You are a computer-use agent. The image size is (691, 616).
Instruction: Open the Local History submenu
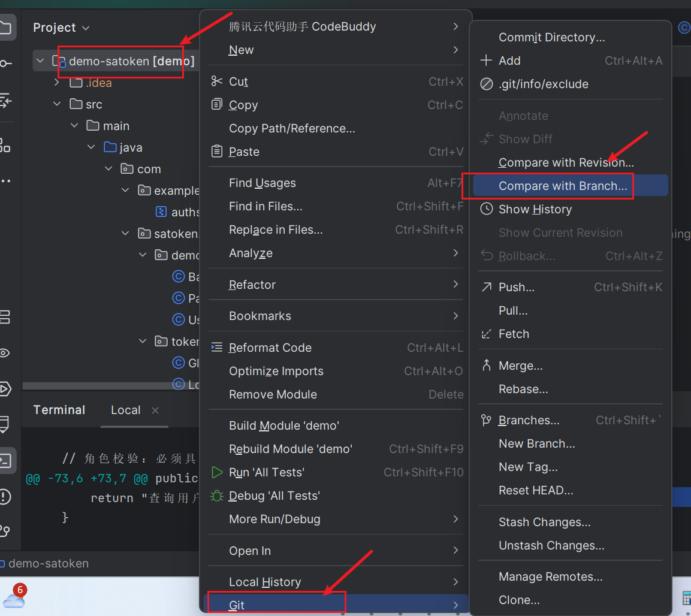pos(336,582)
